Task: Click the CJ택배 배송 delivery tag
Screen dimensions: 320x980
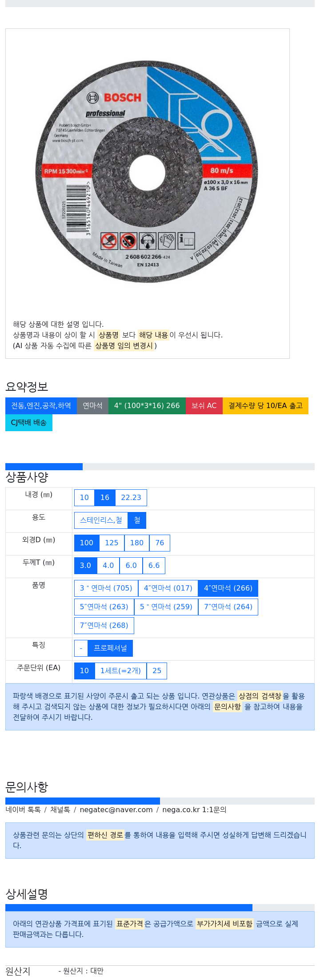Action: tap(29, 423)
